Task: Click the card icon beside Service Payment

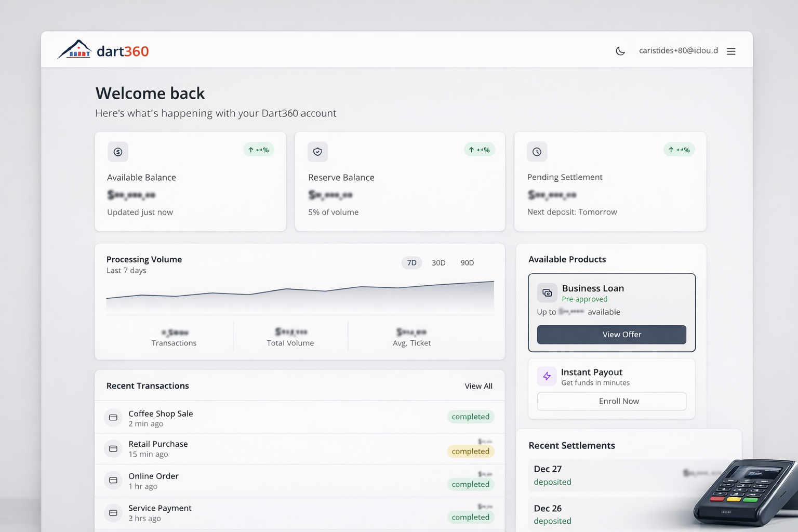Action: click(x=113, y=513)
